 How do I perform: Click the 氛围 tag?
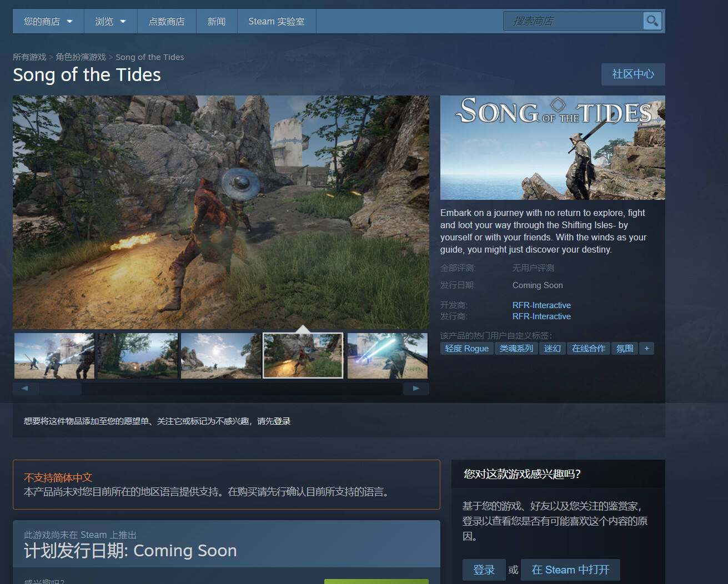click(625, 349)
